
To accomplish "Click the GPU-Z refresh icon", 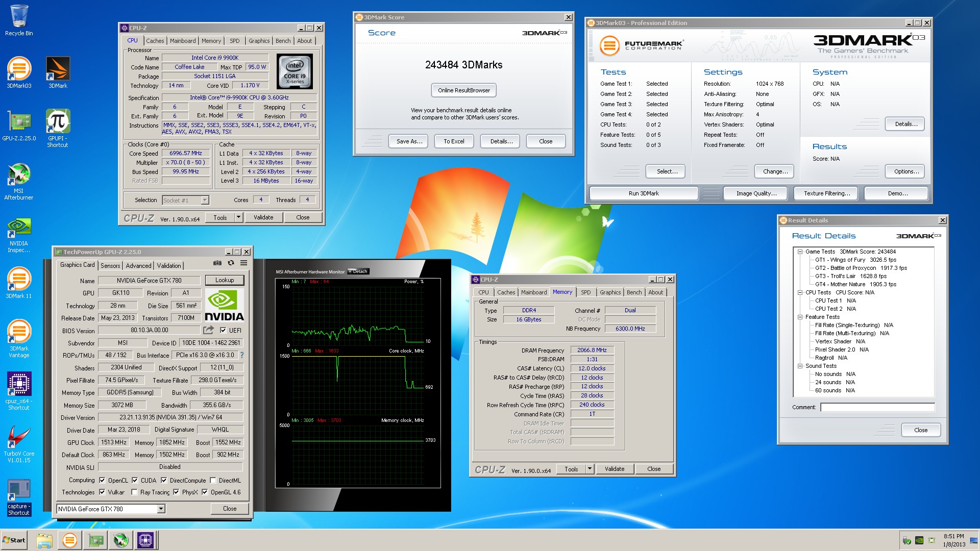I will coord(231,263).
